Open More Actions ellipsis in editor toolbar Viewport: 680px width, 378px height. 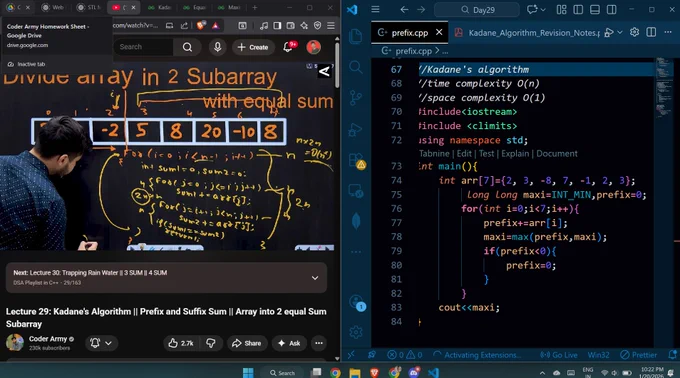pos(668,32)
